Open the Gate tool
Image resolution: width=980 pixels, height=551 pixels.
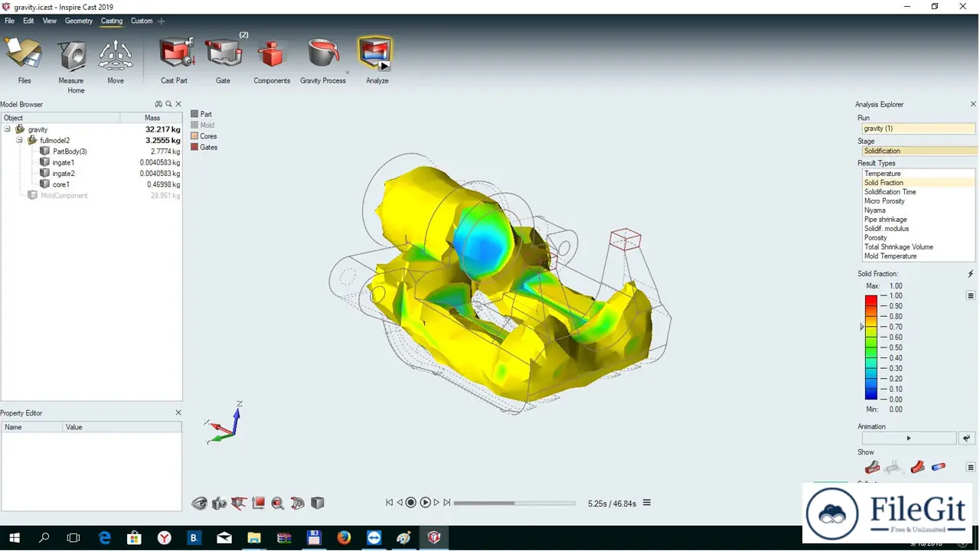pyautogui.click(x=223, y=54)
